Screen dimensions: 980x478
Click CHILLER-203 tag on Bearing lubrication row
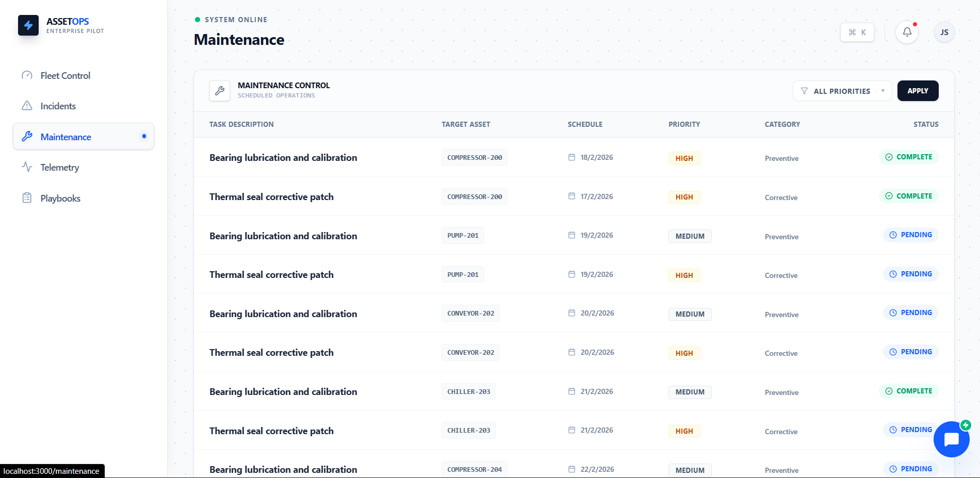(469, 392)
